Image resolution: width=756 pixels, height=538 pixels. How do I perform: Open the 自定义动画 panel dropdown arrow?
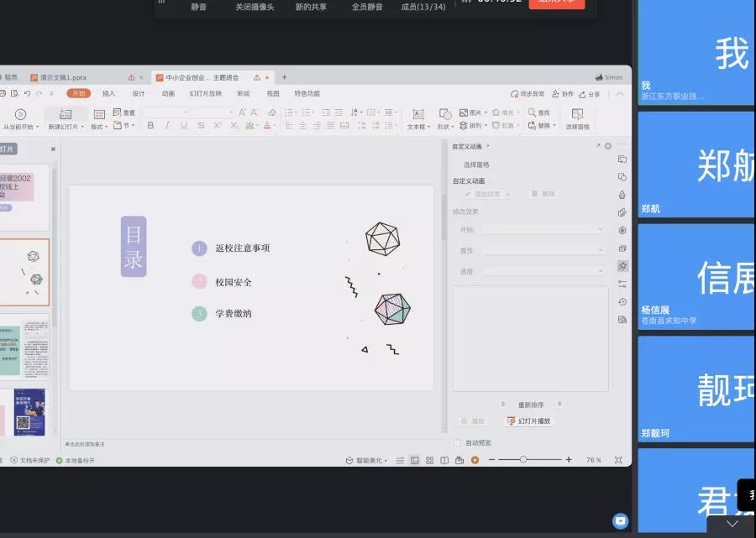coord(487,146)
